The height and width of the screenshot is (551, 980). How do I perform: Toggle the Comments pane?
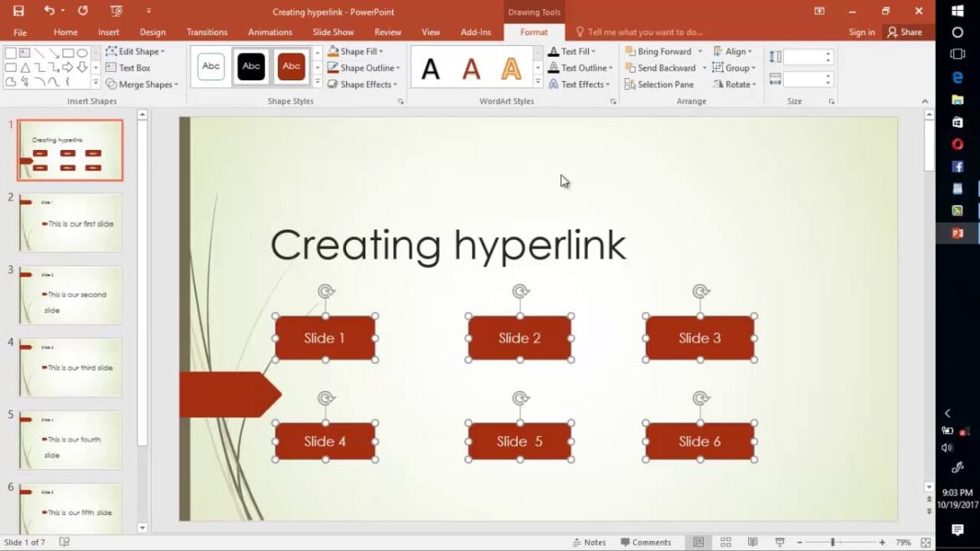645,542
